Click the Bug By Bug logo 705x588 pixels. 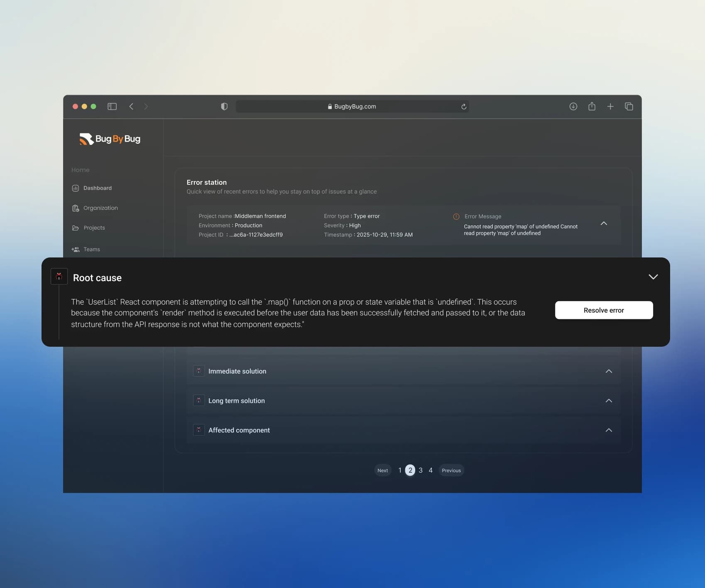110,139
